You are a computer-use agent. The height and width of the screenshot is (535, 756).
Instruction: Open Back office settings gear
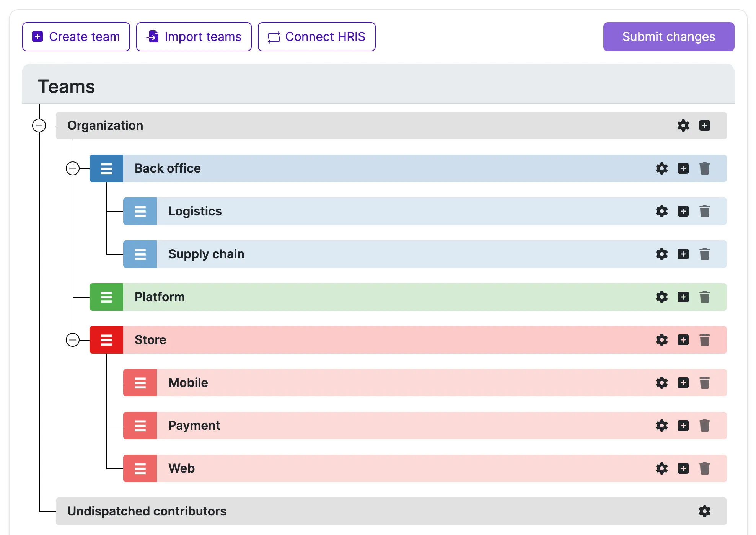(661, 168)
